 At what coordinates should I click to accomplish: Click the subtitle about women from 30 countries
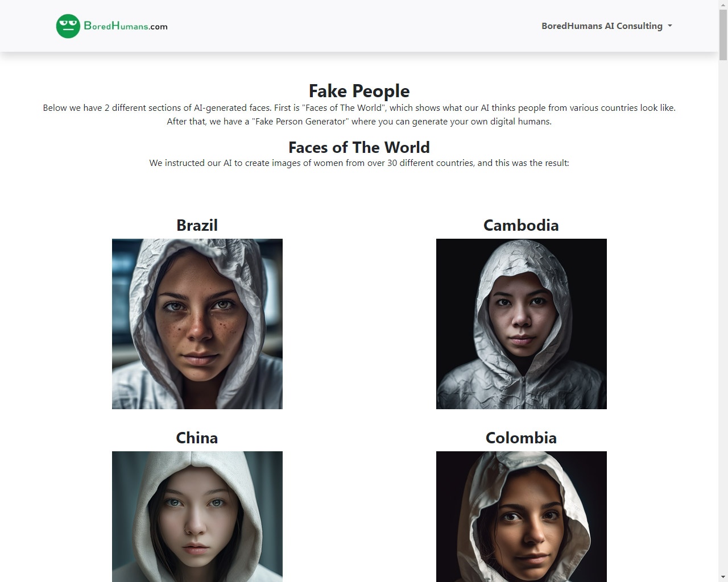coord(359,163)
